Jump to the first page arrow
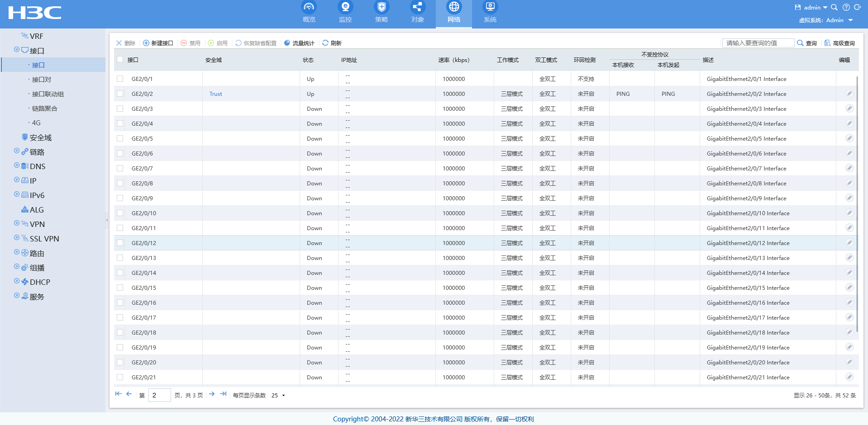The width and height of the screenshot is (868, 425). coord(118,394)
